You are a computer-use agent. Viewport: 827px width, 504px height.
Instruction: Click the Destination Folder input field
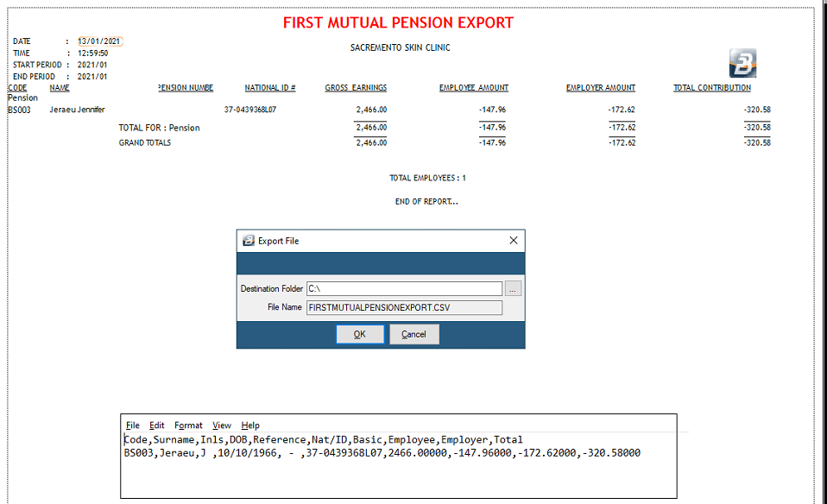coord(404,288)
